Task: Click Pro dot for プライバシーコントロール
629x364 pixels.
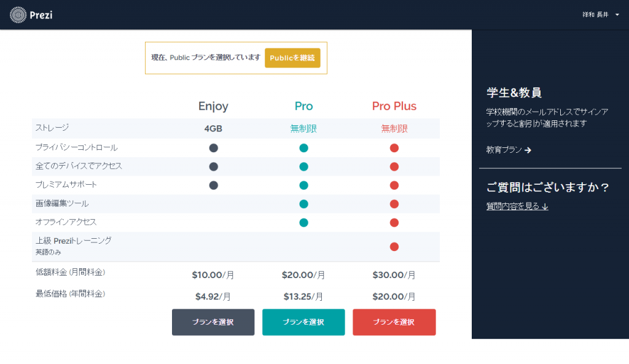Action: [x=303, y=148]
